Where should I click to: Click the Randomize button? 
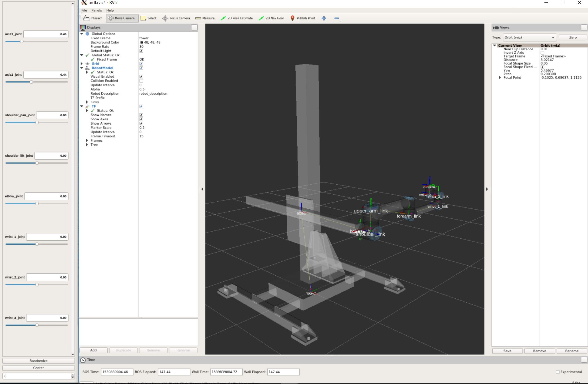[38, 361]
